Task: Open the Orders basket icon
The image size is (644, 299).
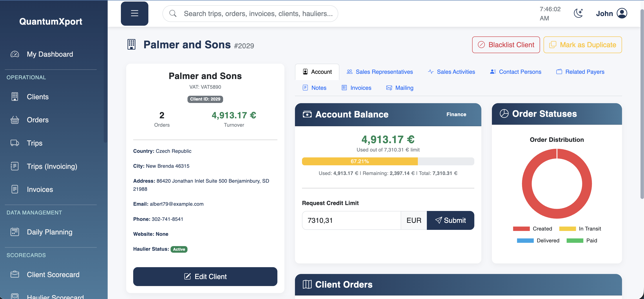Action: click(15, 120)
